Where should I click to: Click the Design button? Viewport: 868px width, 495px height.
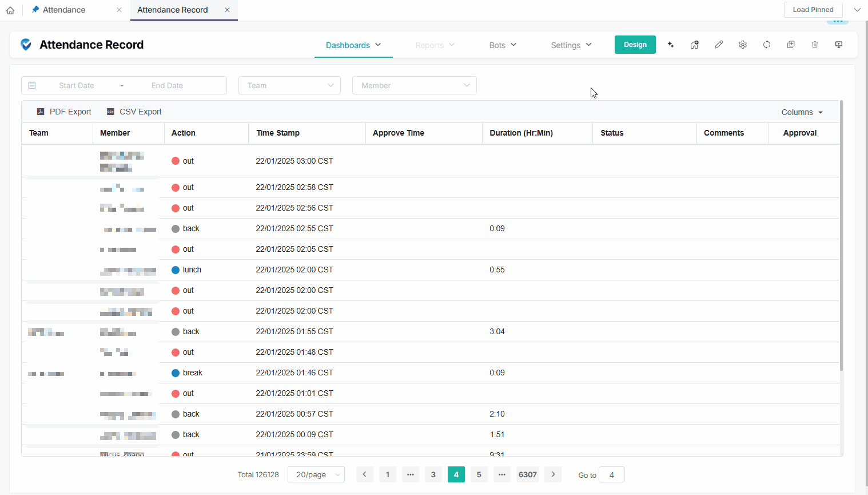click(x=635, y=45)
